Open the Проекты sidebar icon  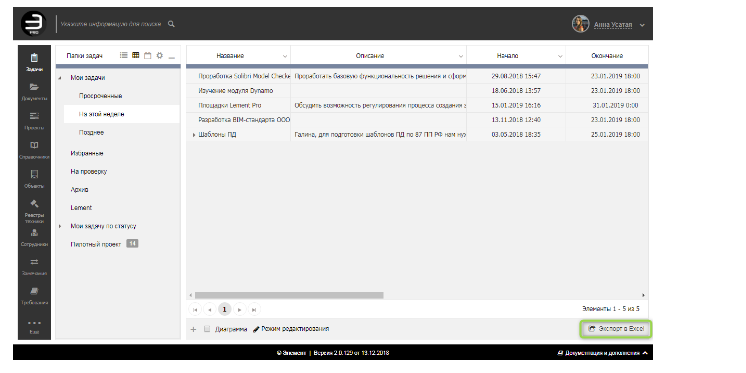click(34, 116)
